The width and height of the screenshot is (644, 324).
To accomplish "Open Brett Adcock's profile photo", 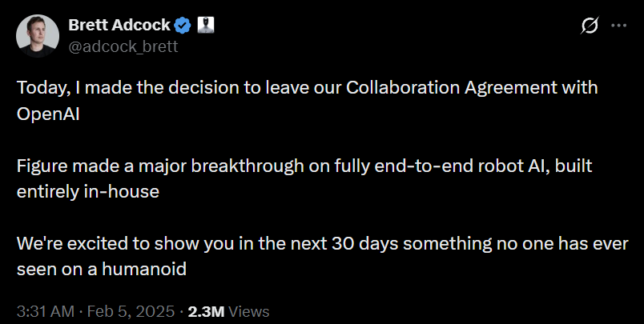I will (35, 35).
